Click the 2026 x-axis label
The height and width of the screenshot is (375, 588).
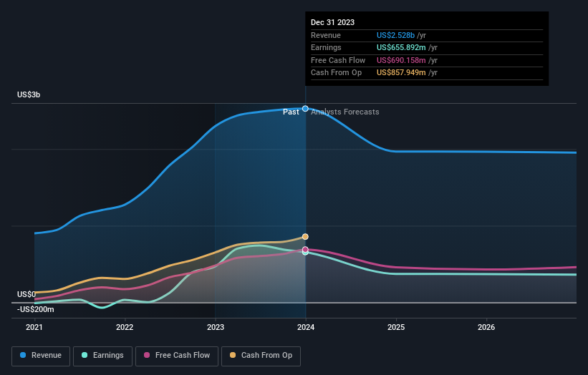click(486, 328)
